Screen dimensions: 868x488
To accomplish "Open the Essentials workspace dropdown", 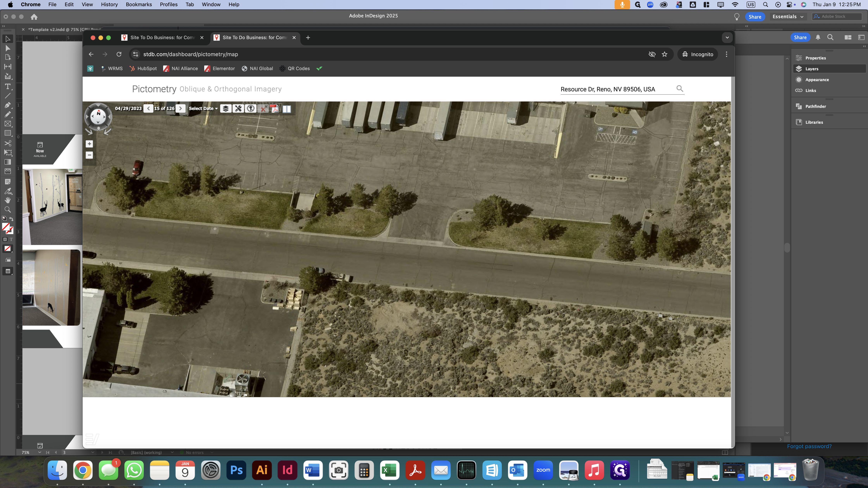I will [x=788, y=16].
